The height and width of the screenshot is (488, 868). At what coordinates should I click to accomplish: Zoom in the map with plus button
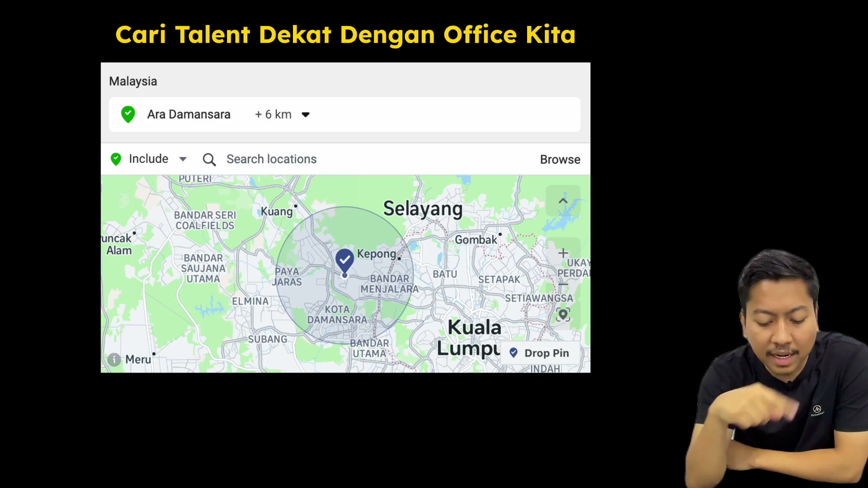(x=563, y=253)
